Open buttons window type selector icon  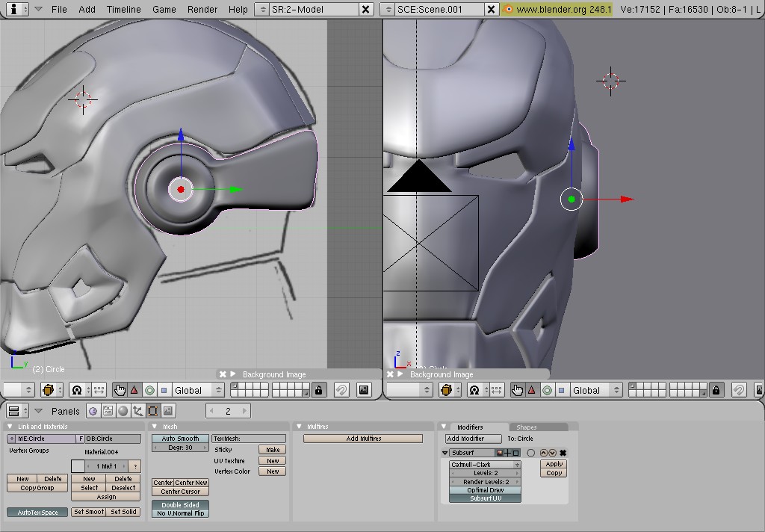[x=18, y=411]
